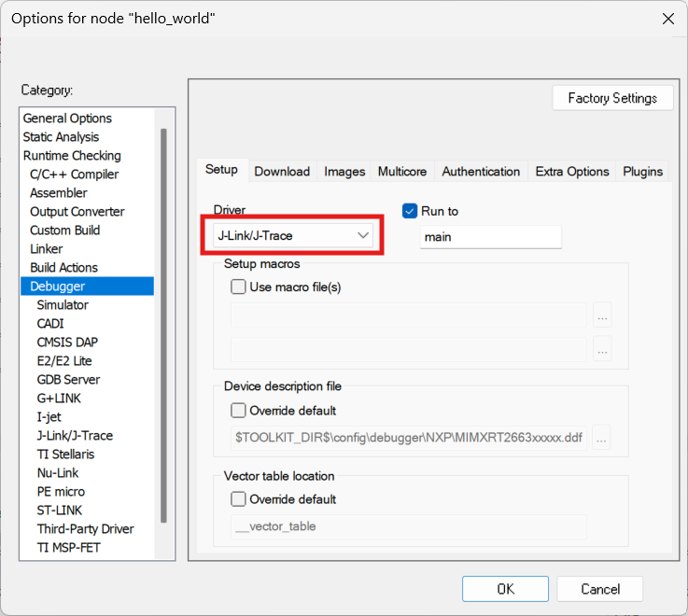
Task: Click the first macro file path field
Action: tap(409, 315)
